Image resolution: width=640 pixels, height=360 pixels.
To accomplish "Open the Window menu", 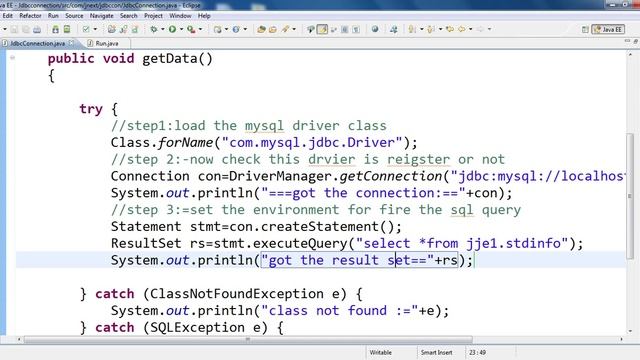I will (x=180, y=16).
